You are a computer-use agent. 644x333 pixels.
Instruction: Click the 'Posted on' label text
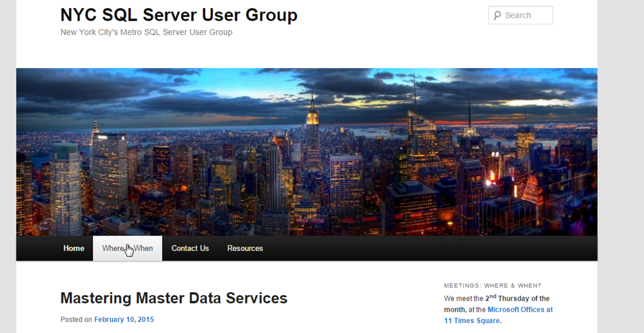[76, 320]
